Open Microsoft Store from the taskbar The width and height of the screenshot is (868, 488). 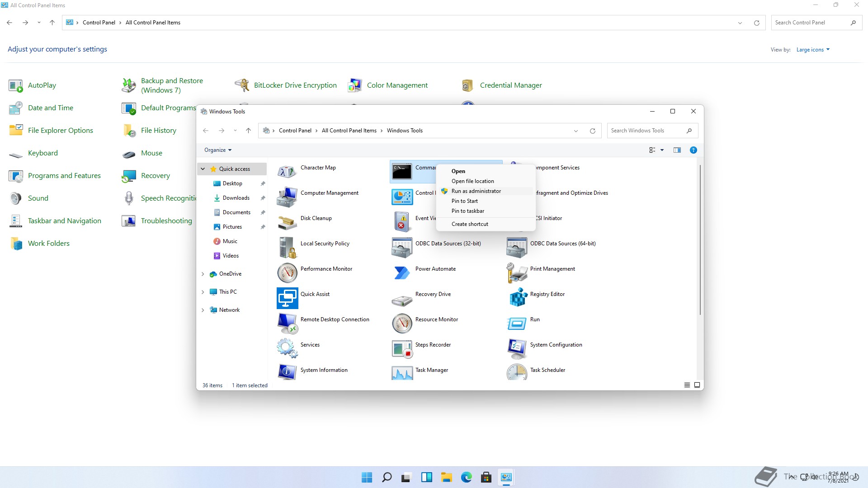(486, 477)
